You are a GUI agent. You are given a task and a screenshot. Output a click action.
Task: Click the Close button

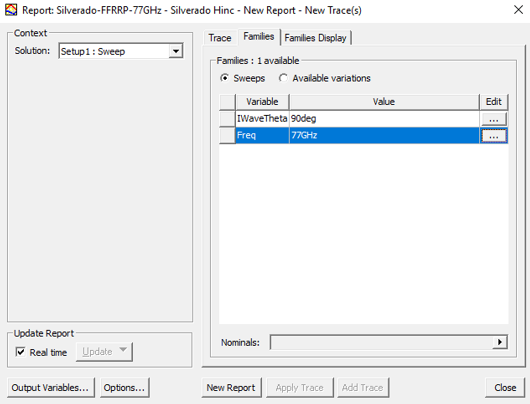pyautogui.click(x=505, y=387)
